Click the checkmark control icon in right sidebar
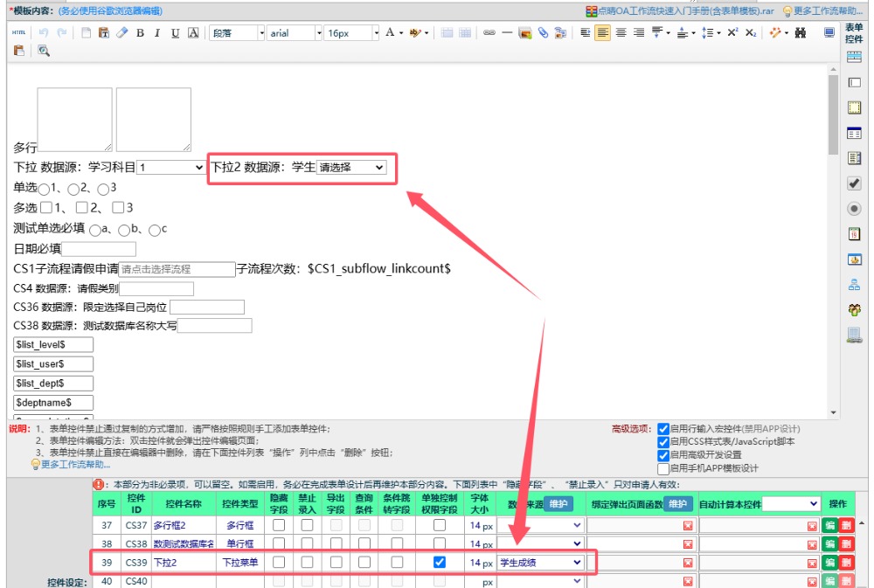Image resolution: width=874 pixels, height=588 pixels. tap(855, 183)
